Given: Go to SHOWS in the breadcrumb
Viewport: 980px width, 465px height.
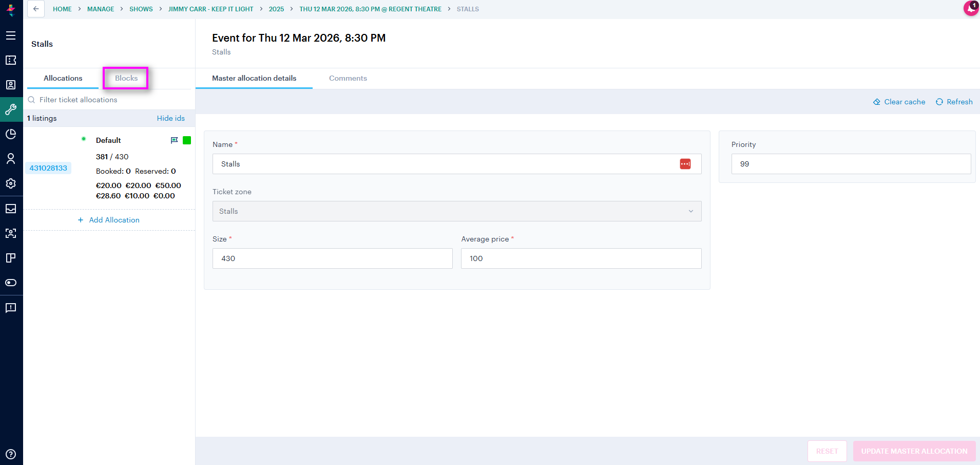Looking at the screenshot, I should pyautogui.click(x=141, y=9).
